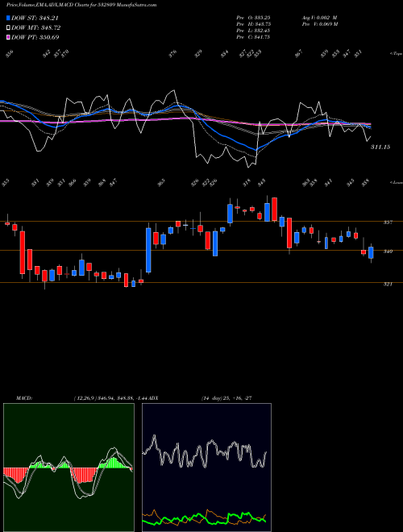
Task: Click the '<-Tops' label beside the EMA chart
Action: (x=396, y=54)
